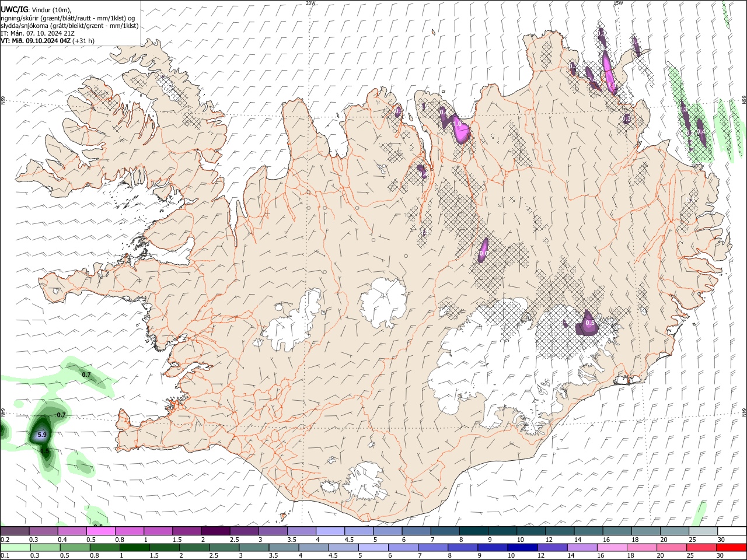747x560 pixels.
Task: Click the '0.1' label on lower scale
Action: point(5,556)
